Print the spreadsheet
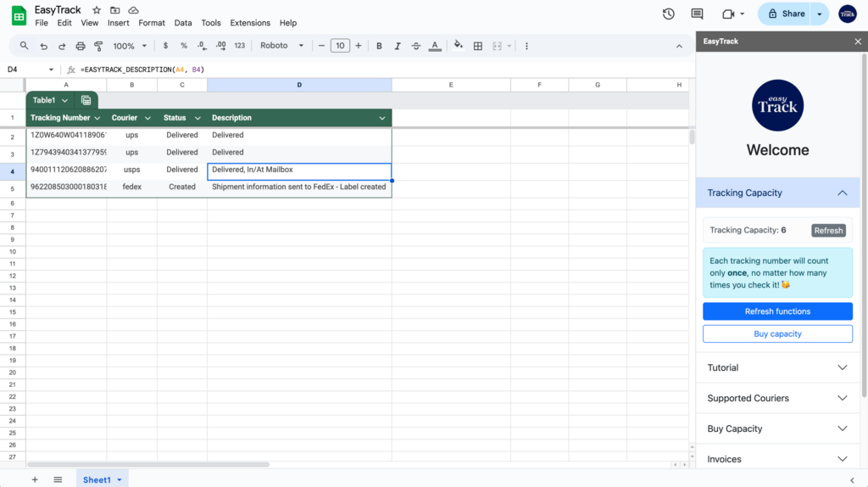Viewport: 868px width, 487px height. pyautogui.click(x=81, y=46)
